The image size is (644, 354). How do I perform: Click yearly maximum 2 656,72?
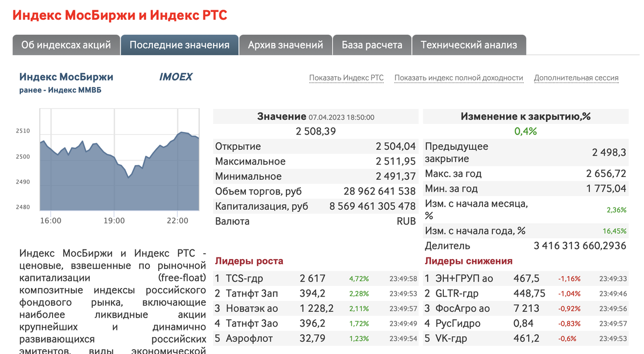(x=606, y=174)
